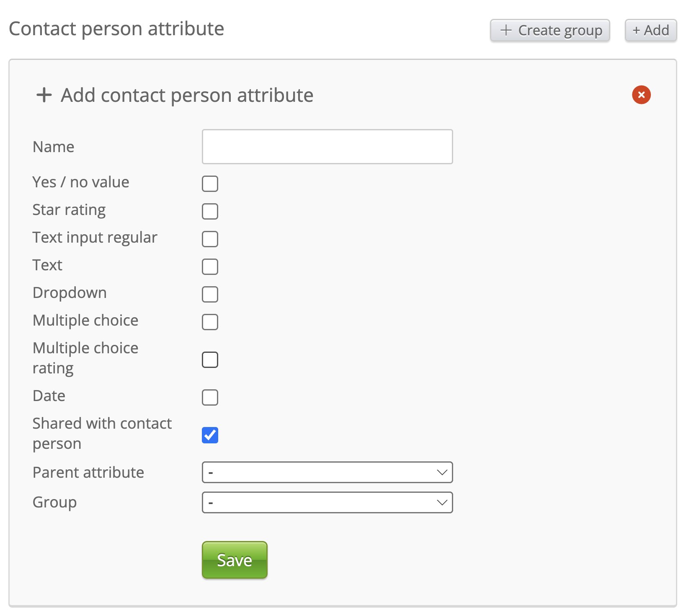The height and width of the screenshot is (616, 686).
Task: Check the Multiple choice checkbox
Action: coord(210,322)
